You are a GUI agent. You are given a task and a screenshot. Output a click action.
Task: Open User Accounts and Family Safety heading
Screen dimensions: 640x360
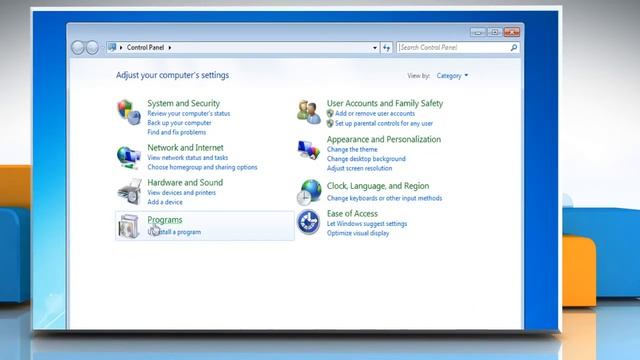click(384, 103)
